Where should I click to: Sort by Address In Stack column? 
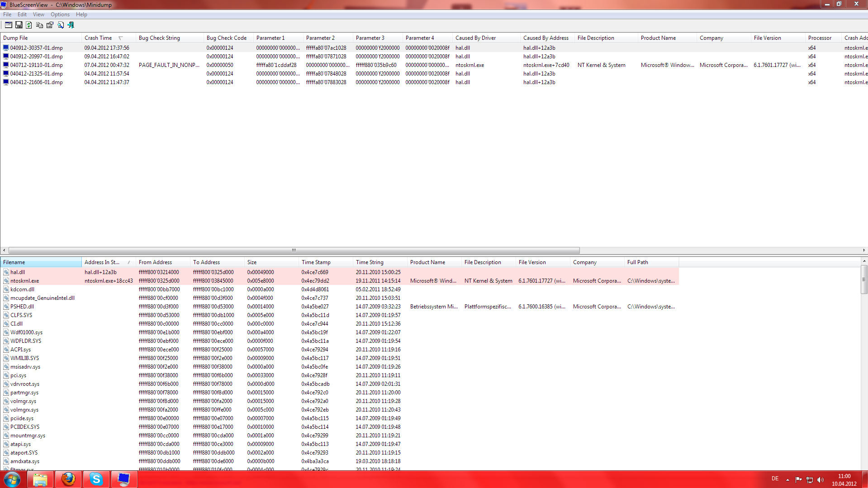tap(102, 262)
